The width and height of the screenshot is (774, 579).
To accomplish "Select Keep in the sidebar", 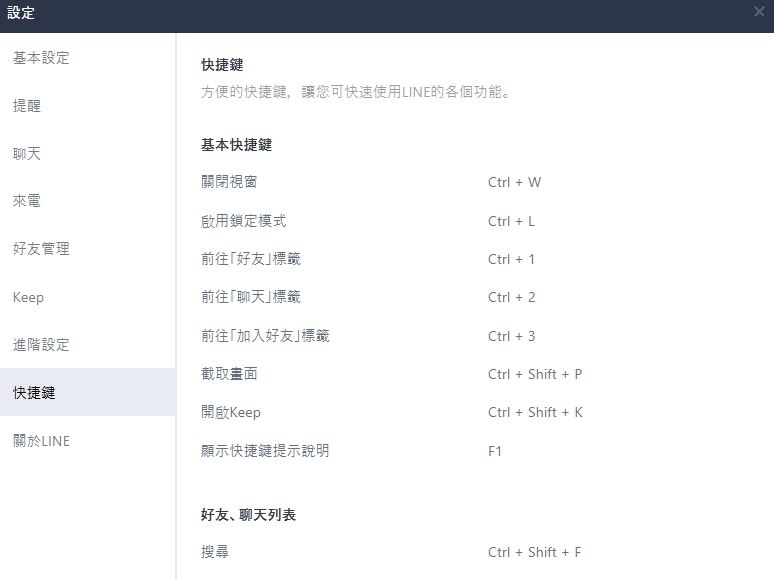I will [x=28, y=297].
